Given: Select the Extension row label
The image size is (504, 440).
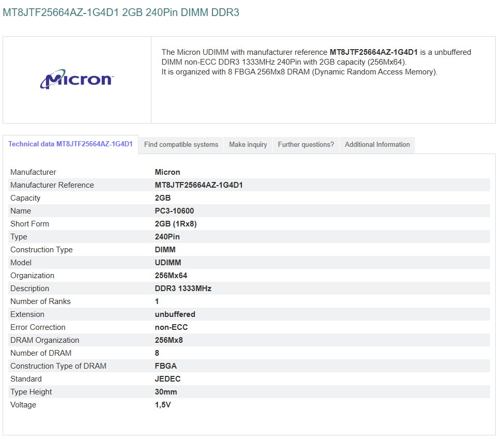Looking at the screenshot, I should tap(27, 314).
